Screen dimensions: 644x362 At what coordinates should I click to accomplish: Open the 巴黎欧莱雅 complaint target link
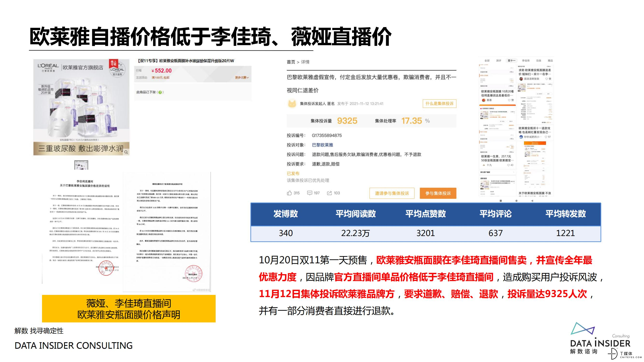coord(323,145)
